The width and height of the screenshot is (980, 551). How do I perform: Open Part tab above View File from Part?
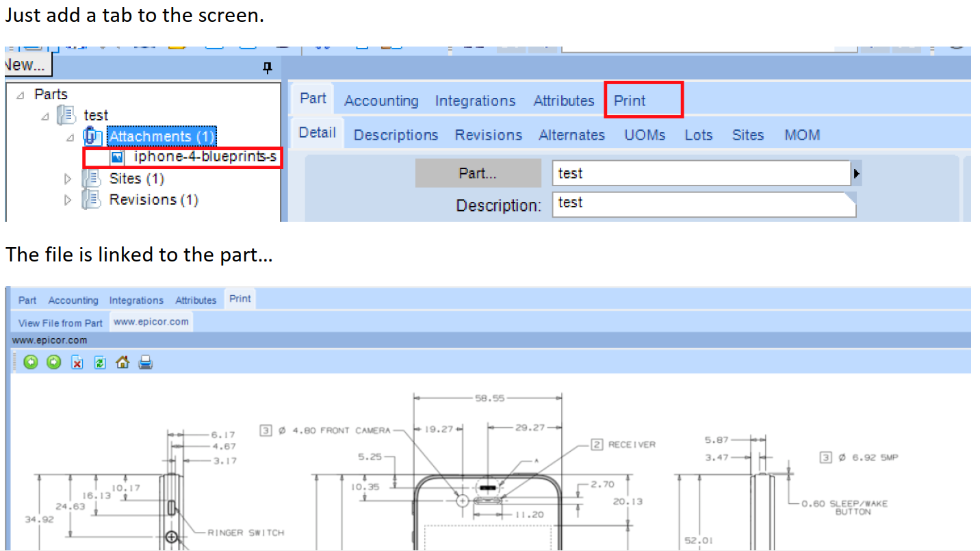(x=27, y=300)
